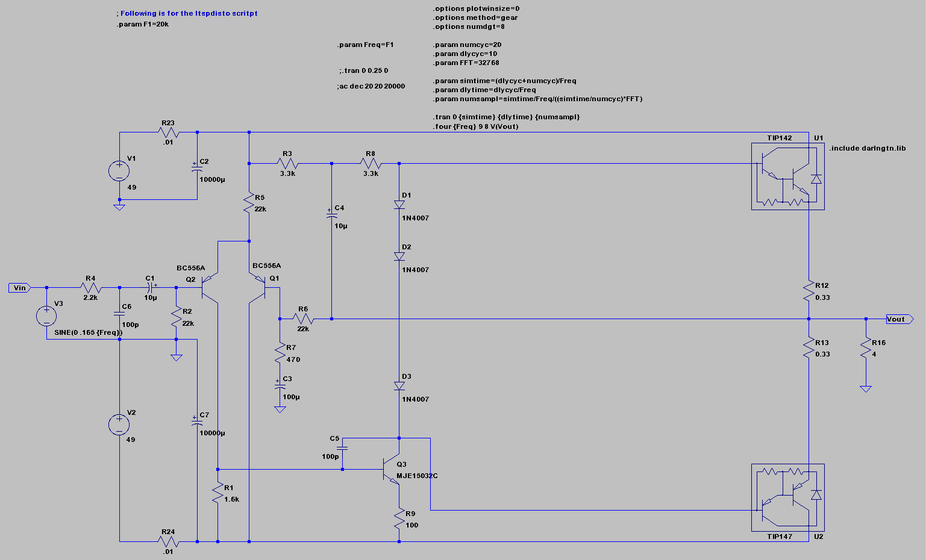Click resistor R1 symbol
The height and width of the screenshot is (560, 926).
(217, 494)
